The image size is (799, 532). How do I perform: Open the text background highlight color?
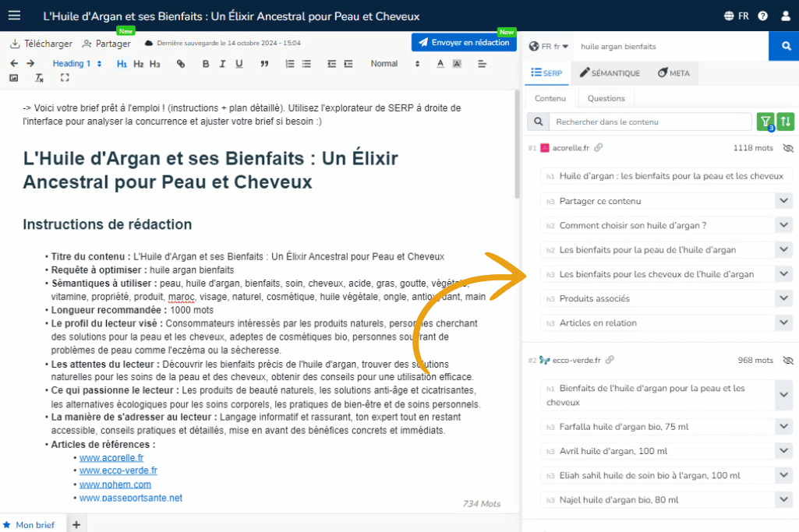click(457, 64)
